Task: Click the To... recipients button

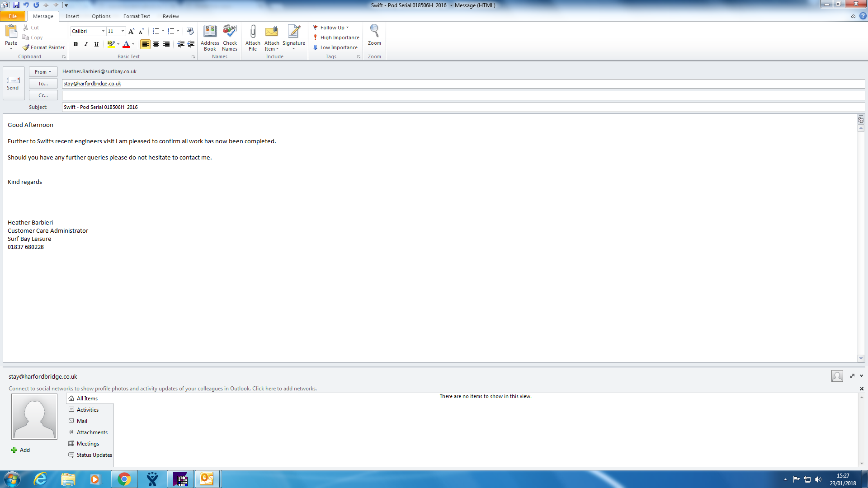Action: tap(43, 84)
